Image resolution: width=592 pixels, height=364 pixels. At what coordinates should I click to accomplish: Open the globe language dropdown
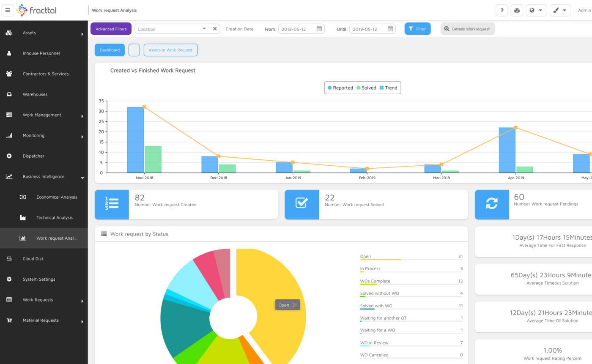point(536,11)
